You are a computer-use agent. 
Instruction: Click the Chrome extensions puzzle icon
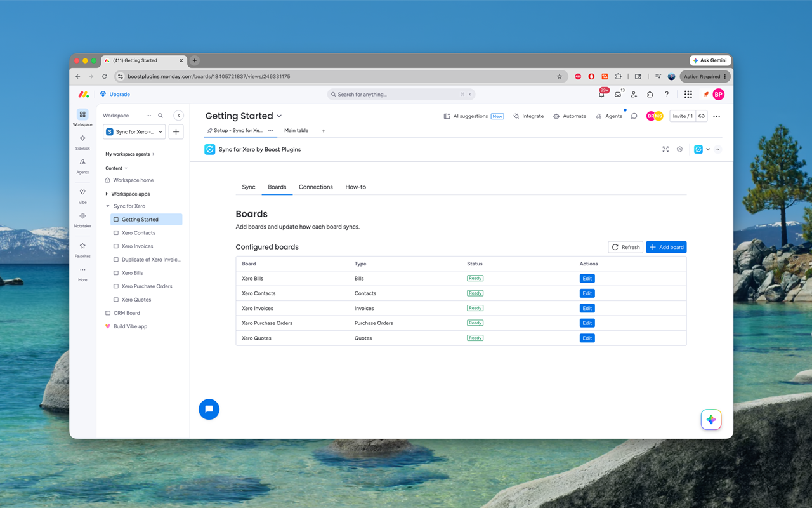pyautogui.click(x=619, y=76)
